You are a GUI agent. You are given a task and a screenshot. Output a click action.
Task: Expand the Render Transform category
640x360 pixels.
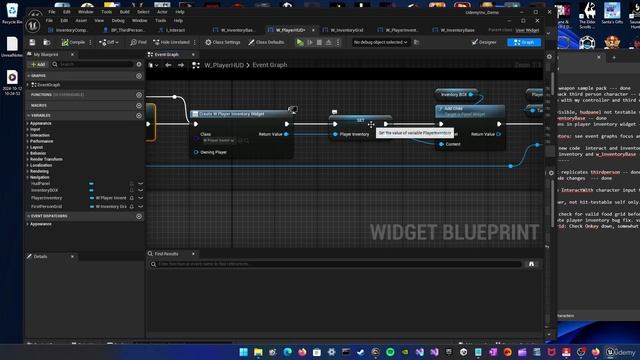(x=28, y=159)
